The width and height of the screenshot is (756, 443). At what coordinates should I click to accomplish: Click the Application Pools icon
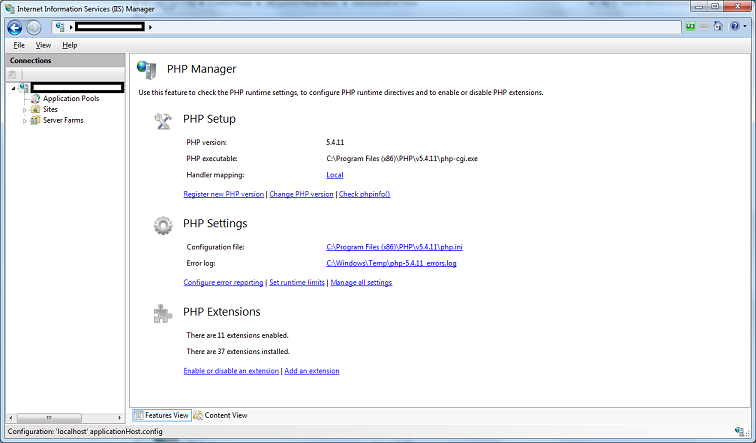(x=35, y=98)
